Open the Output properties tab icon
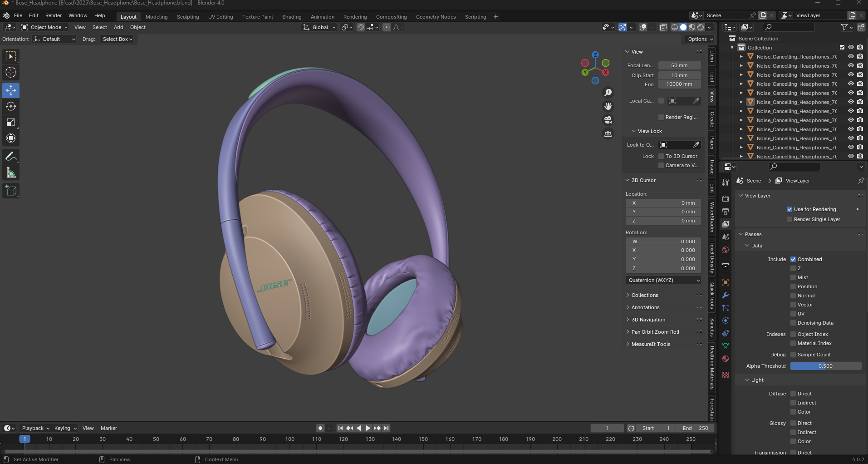The height and width of the screenshot is (464, 868). (726, 212)
